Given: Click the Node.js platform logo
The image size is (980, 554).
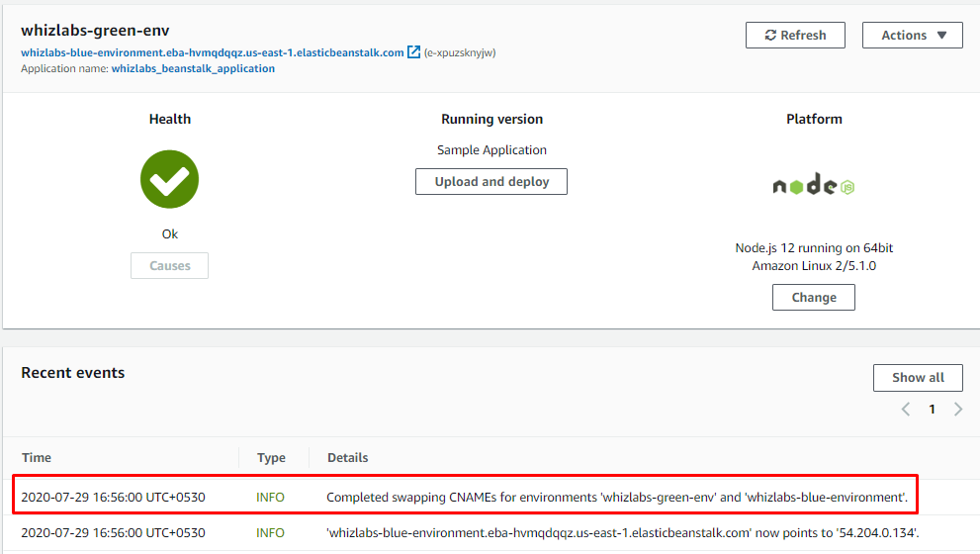Looking at the screenshot, I should coord(813,184).
